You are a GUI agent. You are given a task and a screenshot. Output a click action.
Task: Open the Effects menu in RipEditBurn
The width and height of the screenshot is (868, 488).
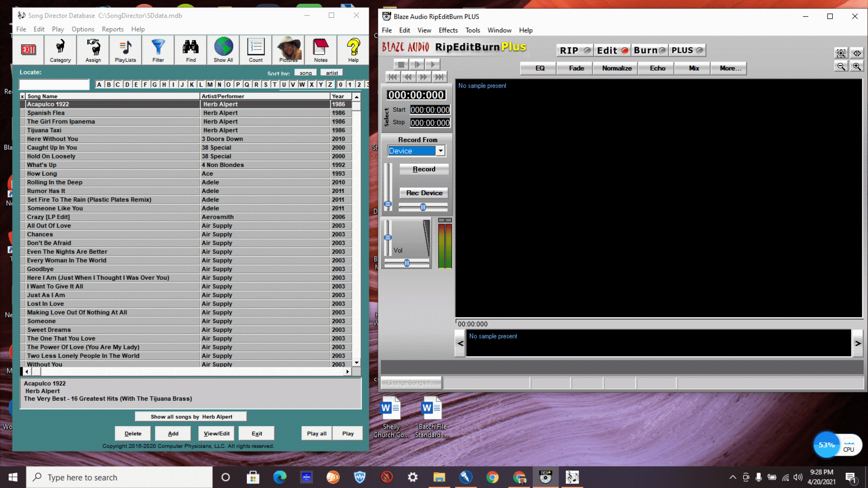click(448, 30)
